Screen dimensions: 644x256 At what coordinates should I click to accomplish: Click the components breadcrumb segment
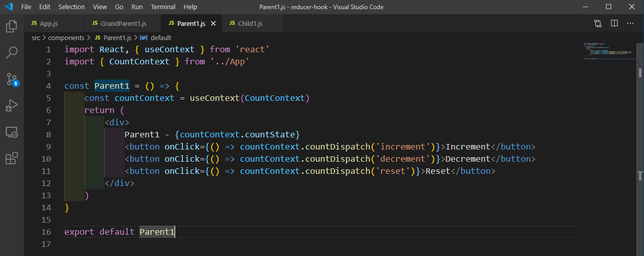coord(66,38)
